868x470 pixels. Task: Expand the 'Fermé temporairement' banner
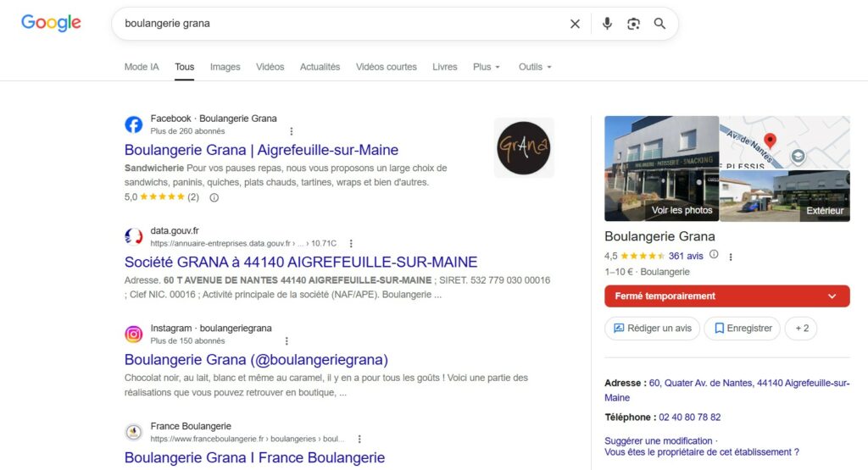(x=726, y=296)
